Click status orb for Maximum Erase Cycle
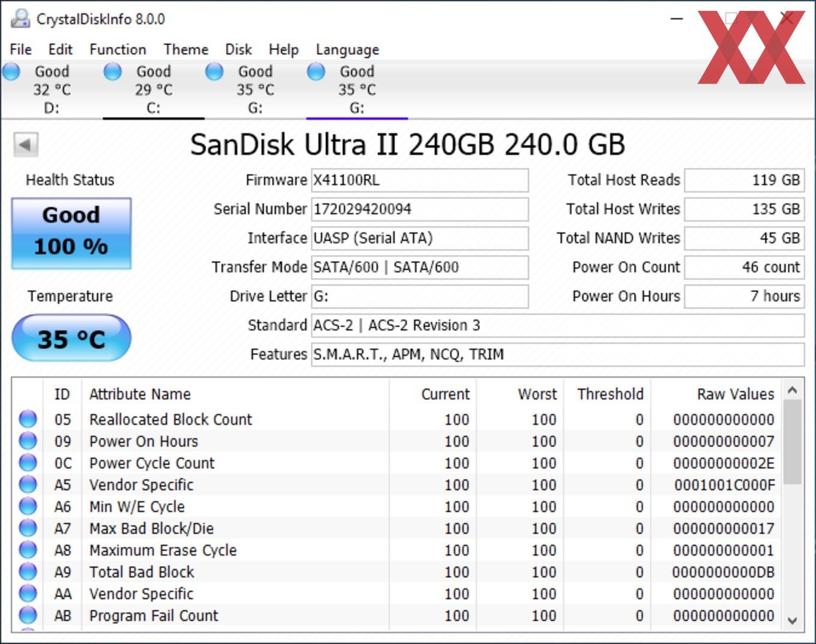 tap(28, 550)
